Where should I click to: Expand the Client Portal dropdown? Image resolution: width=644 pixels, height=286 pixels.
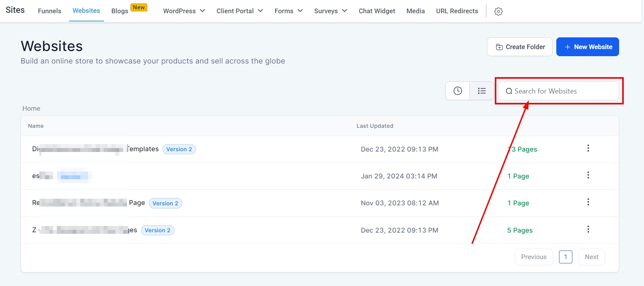240,11
